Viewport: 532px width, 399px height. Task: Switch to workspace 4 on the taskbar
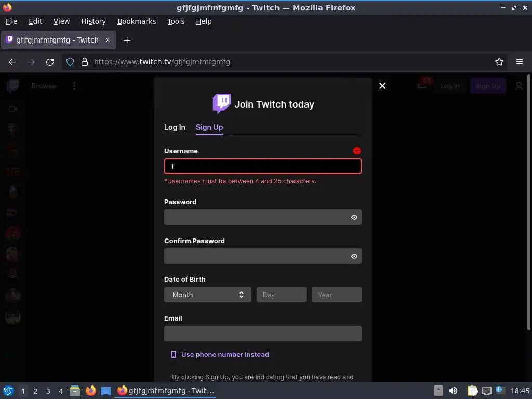61,391
